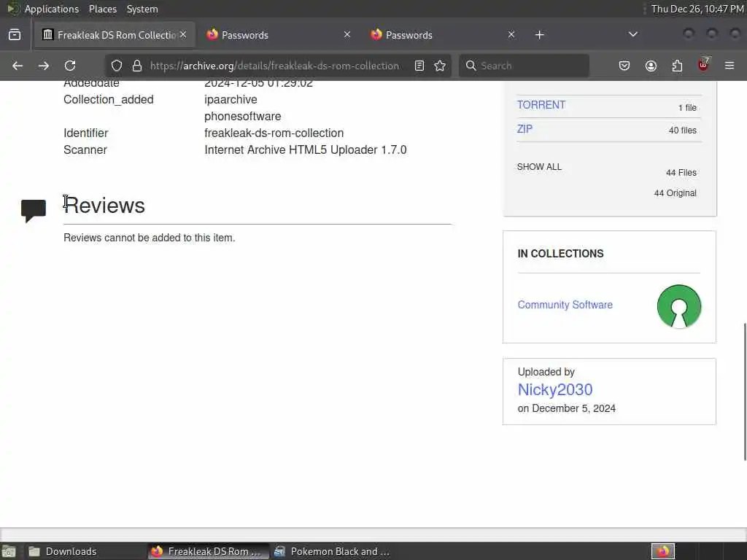Click the phonesoftware collection value
This screenshot has width=747, height=560.
pyautogui.click(x=242, y=116)
